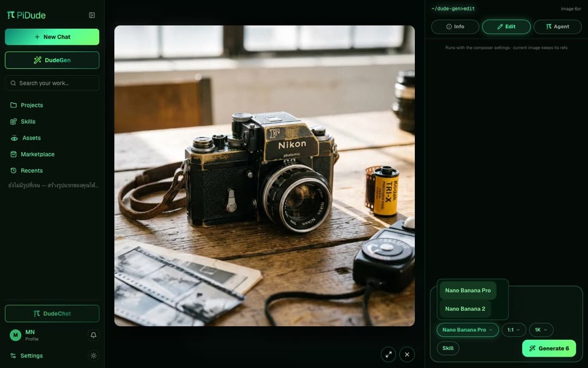Click the Settings sliders icon
This screenshot has width=588, height=368.
pyautogui.click(x=13, y=355)
